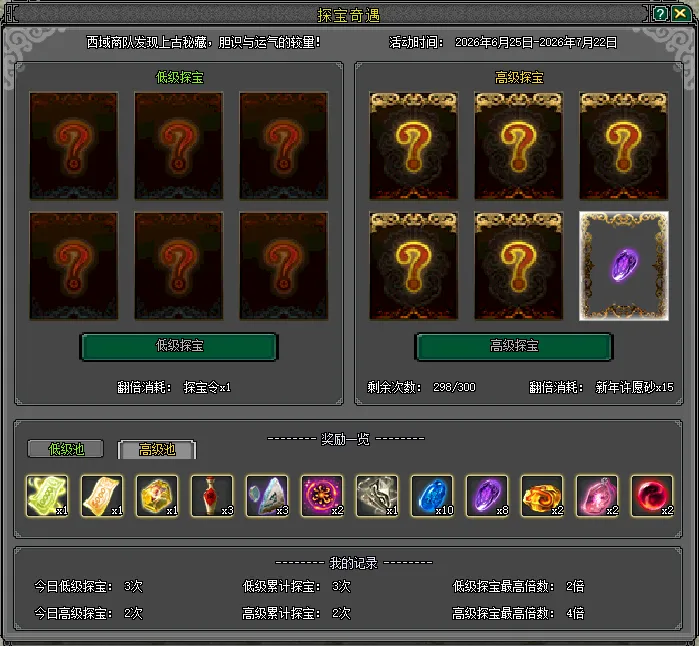Flip the top-middle low-level treasure card

click(179, 146)
